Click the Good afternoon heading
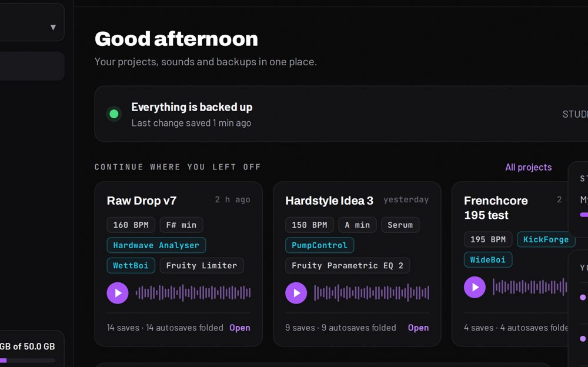 [x=176, y=39]
